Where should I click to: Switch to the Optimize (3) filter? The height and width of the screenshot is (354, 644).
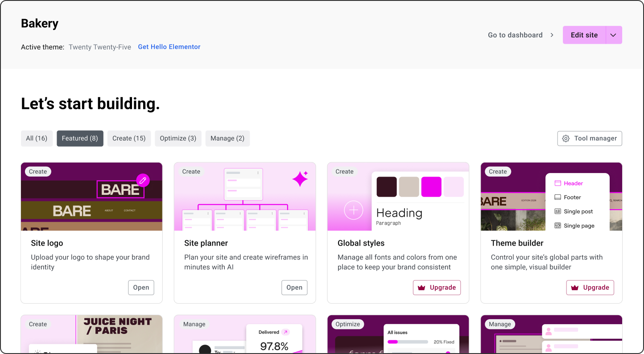(x=178, y=138)
